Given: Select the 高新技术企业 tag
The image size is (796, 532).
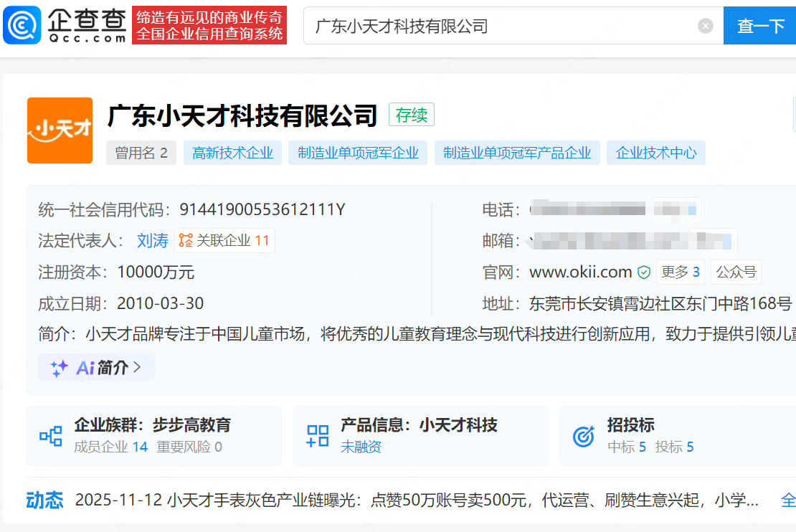Looking at the screenshot, I should click(232, 153).
